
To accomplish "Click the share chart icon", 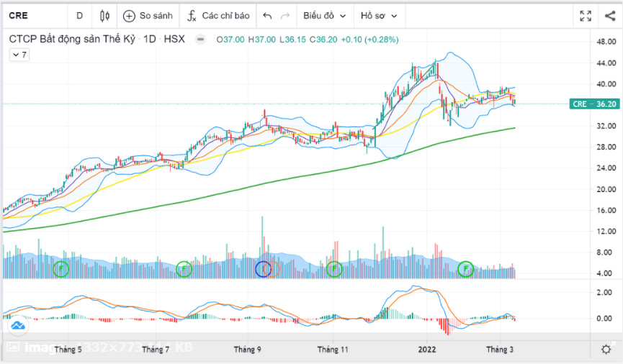I will tap(609, 16).
